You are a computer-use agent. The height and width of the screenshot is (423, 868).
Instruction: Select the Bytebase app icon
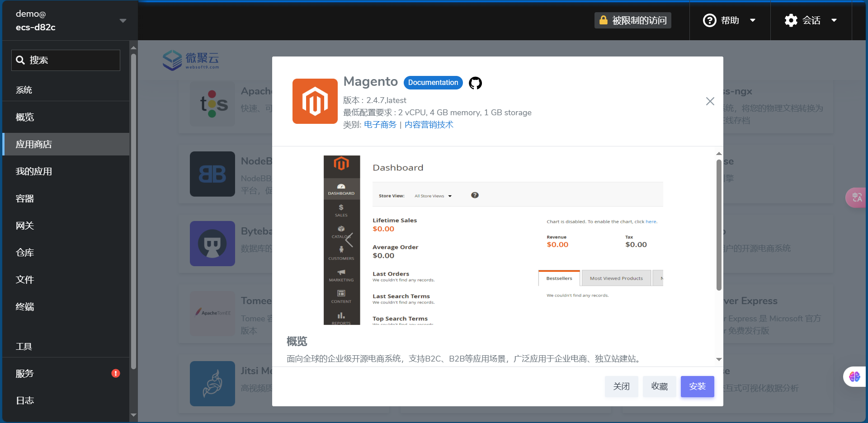point(212,244)
